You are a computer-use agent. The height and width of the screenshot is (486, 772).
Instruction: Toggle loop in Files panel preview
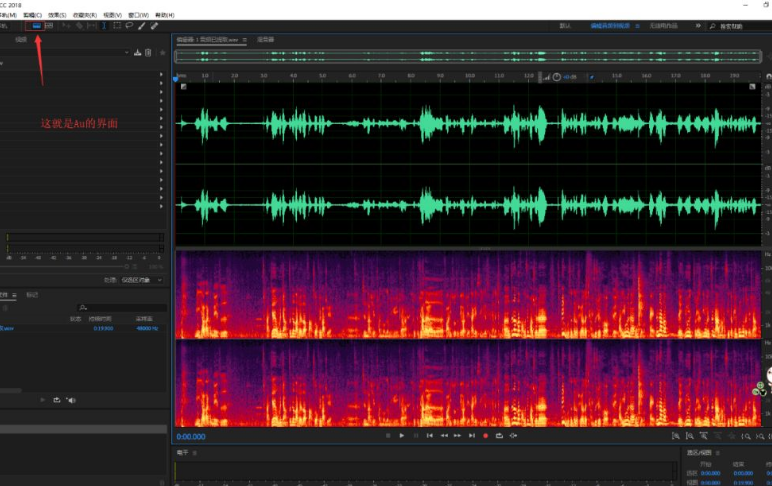57,400
